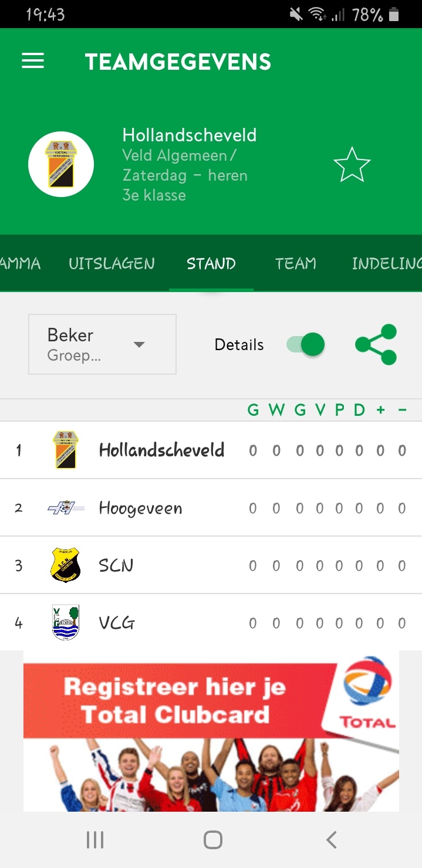Tap the VCG club crest
This screenshot has height=868, width=422.
65,622
